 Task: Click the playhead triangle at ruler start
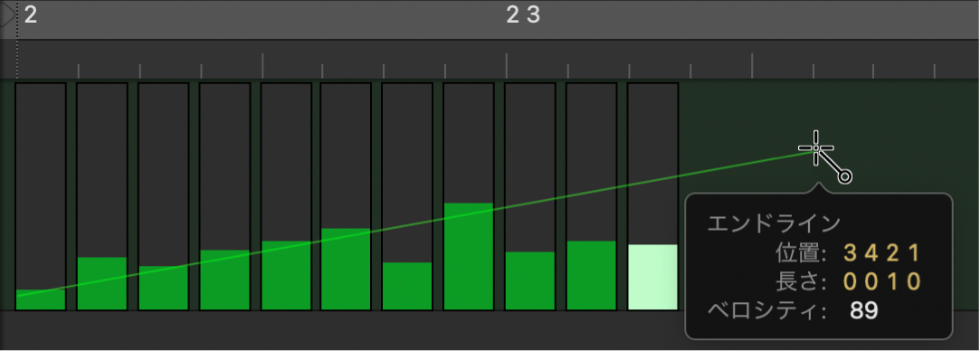pos(7,15)
